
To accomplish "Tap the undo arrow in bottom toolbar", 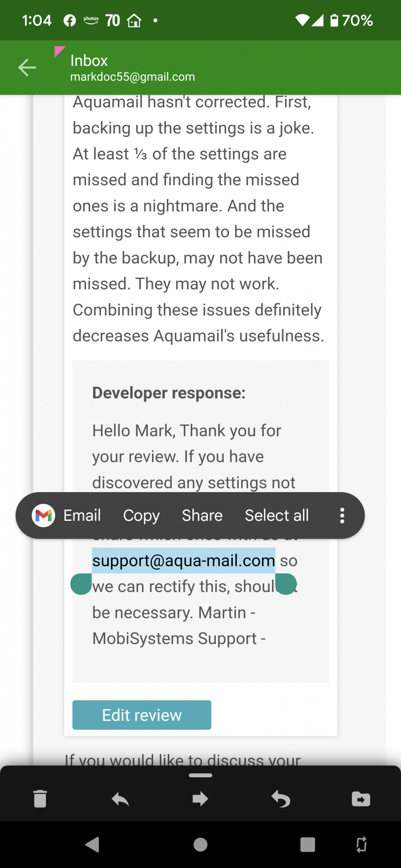I will click(x=281, y=799).
